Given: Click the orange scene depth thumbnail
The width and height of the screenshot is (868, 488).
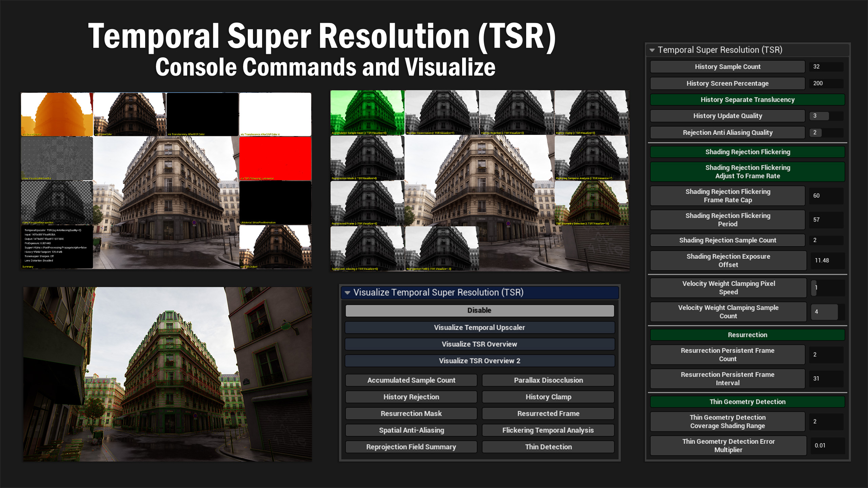Looking at the screenshot, I should 57,114.
